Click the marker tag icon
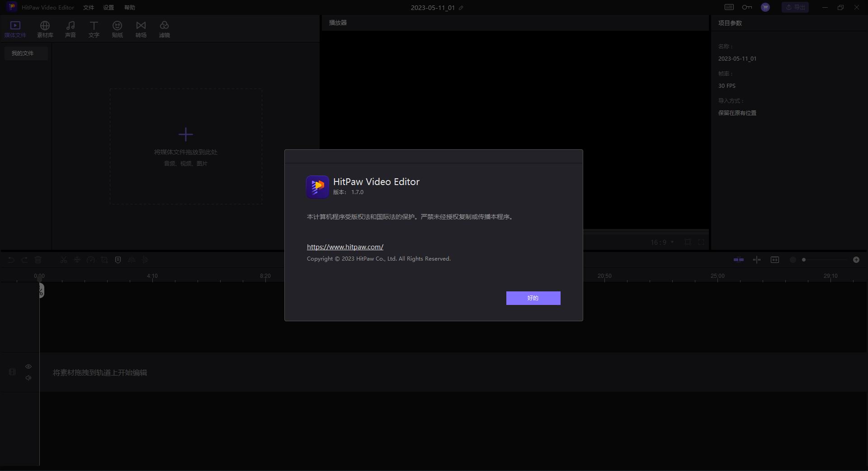The height and width of the screenshot is (471, 868). pos(118,260)
